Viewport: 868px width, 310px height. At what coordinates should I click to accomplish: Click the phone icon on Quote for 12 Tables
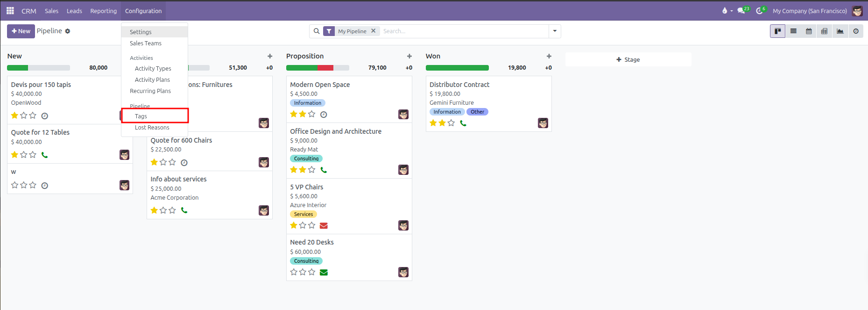(x=45, y=155)
